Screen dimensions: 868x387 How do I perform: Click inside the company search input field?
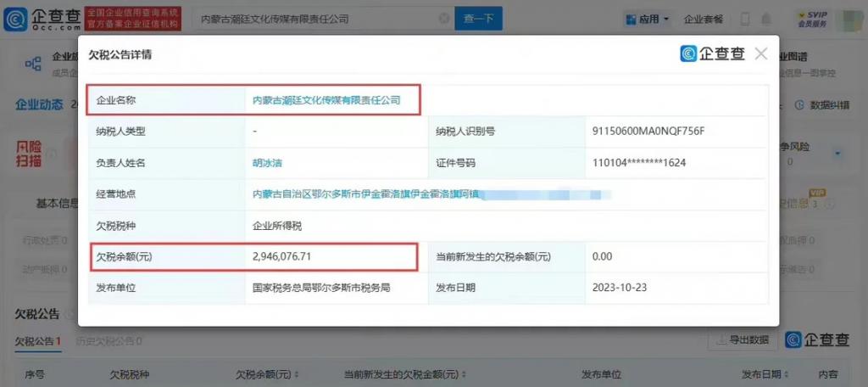pyautogui.click(x=314, y=19)
